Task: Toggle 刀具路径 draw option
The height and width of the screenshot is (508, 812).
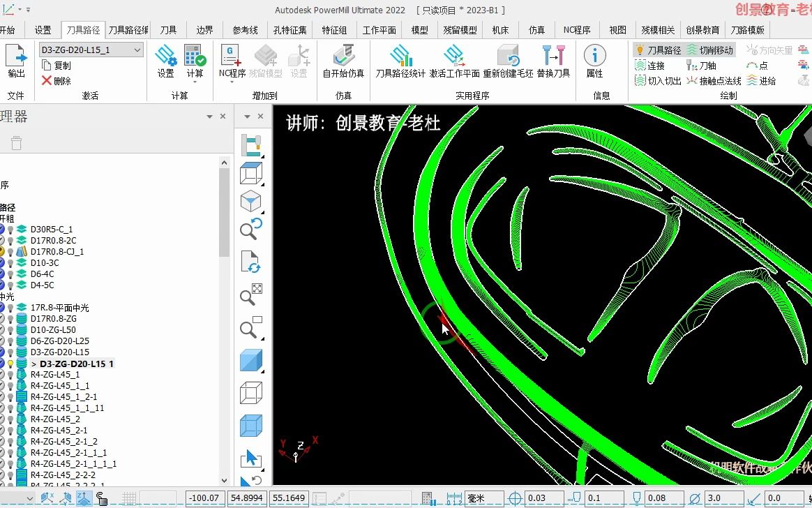Action: click(658, 50)
